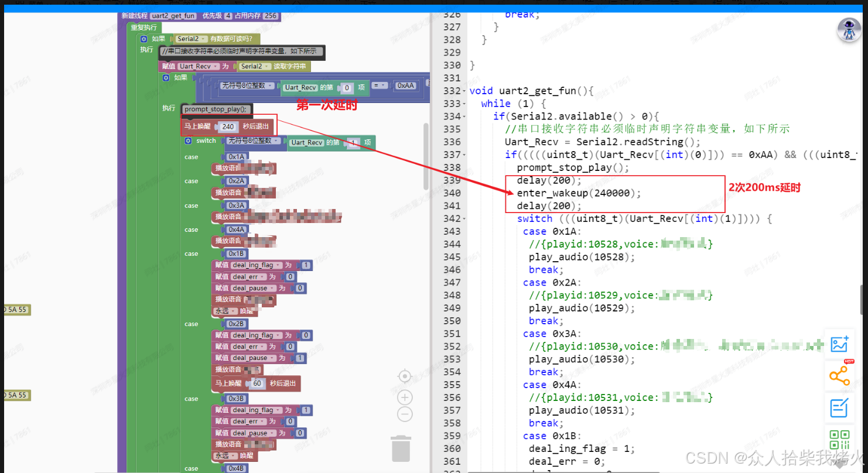The width and height of the screenshot is (868, 473).
Task: Open gear on 如果 block above prompt_stop_play
Action: pyautogui.click(x=166, y=77)
